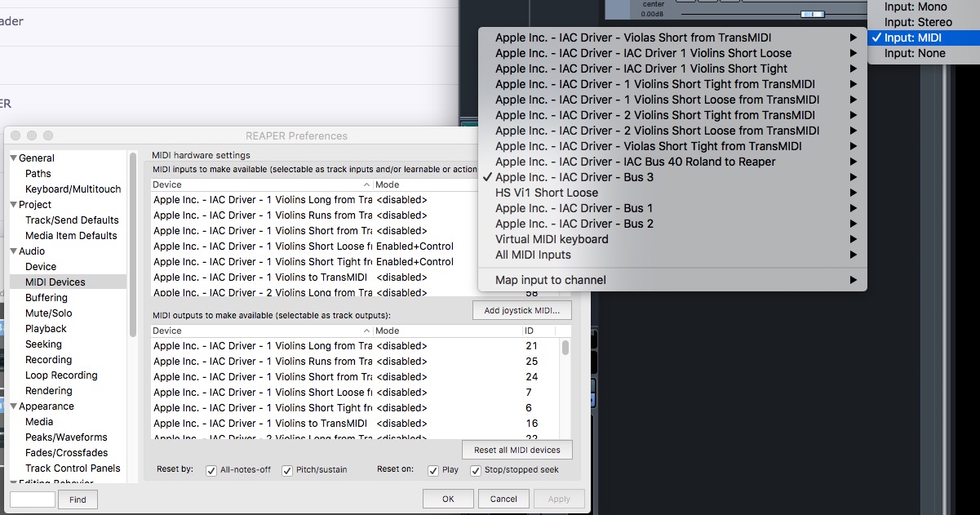The height and width of the screenshot is (515, 980).
Task: Select IAC Driver - Bus 1 input
Action: click(672, 208)
